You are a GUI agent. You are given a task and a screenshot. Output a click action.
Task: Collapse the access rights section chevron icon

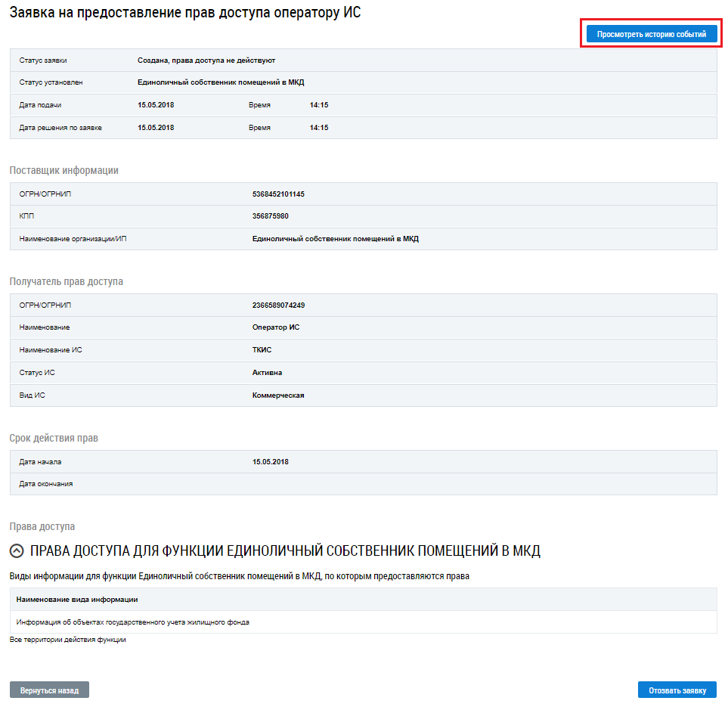[17, 551]
